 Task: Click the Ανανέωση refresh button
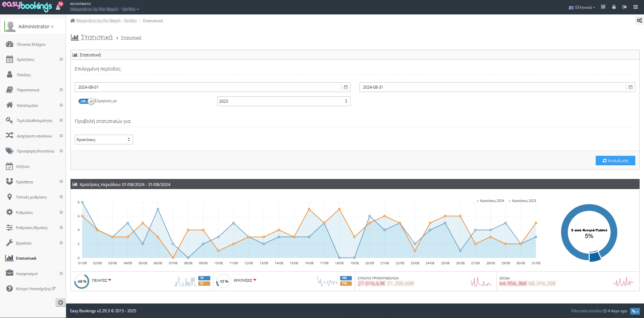tap(615, 161)
